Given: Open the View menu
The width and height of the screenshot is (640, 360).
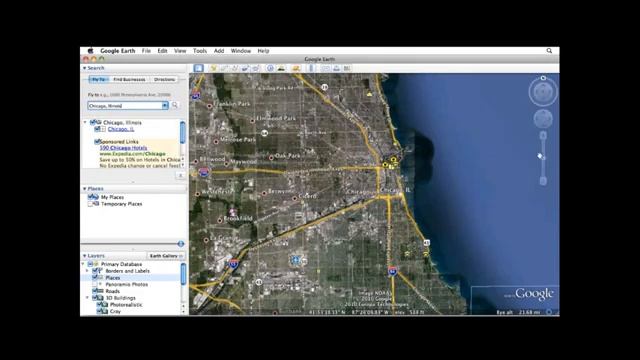Looking at the screenshot, I should click(x=180, y=51).
